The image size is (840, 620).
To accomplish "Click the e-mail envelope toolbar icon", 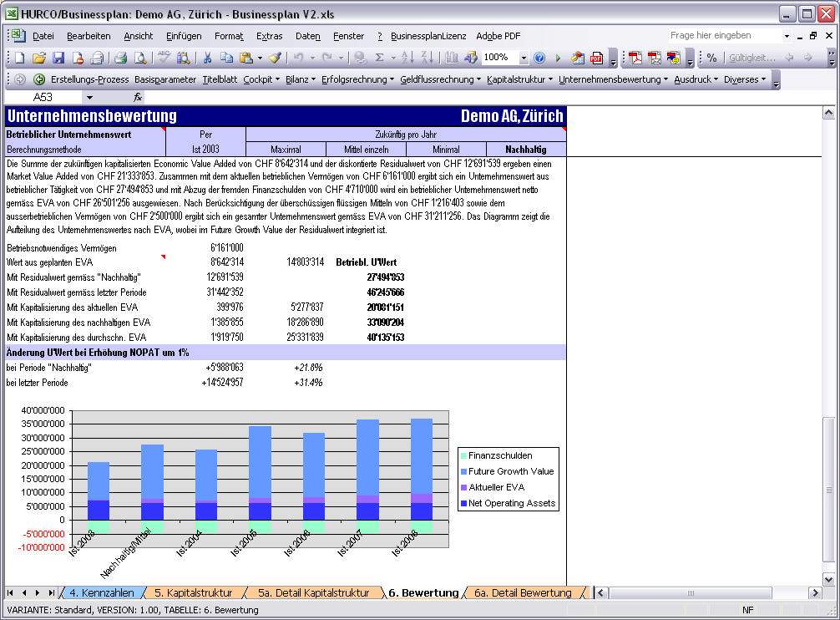I will coord(97,58).
